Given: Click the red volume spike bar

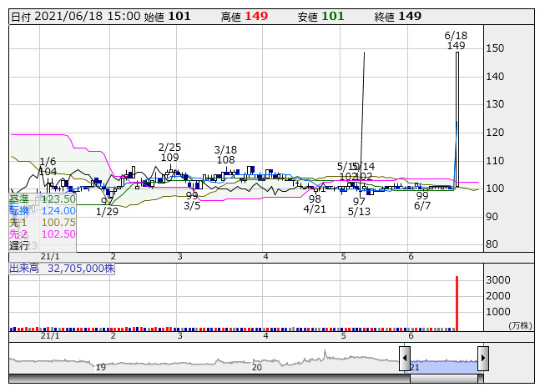Looking at the screenshot, I should tap(457, 304).
